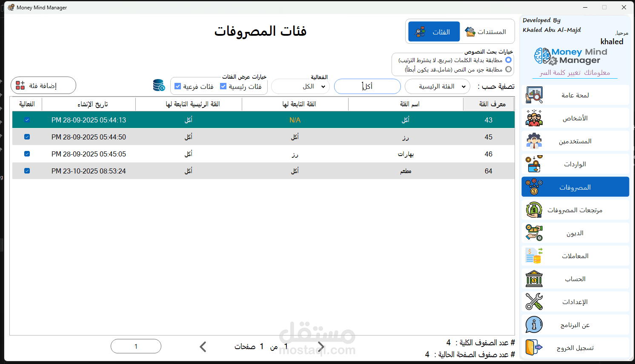Click معلوماتك profile link

(597, 73)
